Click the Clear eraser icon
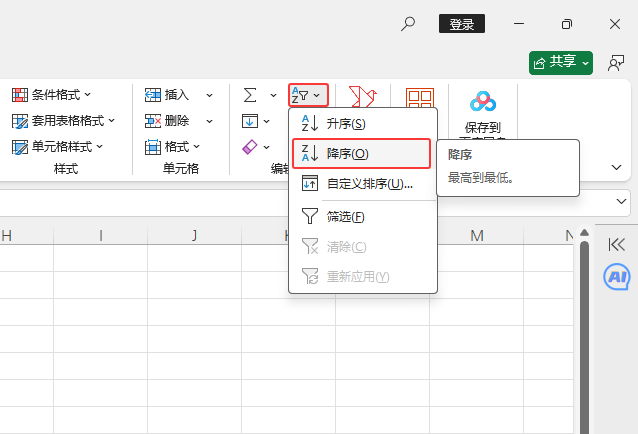Image resolution: width=638 pixels, height=434 pixels. (250, 146)
